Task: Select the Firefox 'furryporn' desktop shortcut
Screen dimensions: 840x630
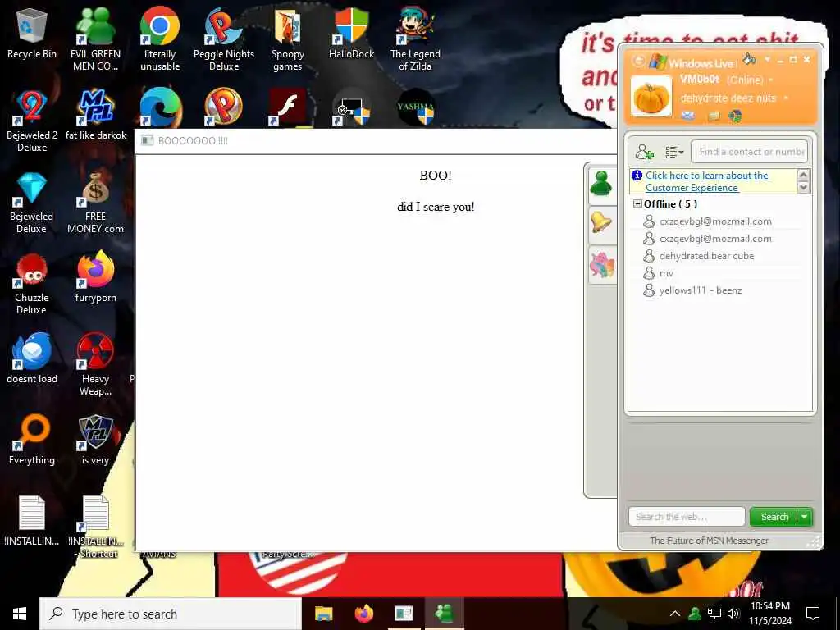Action: [x=95, y=277]
